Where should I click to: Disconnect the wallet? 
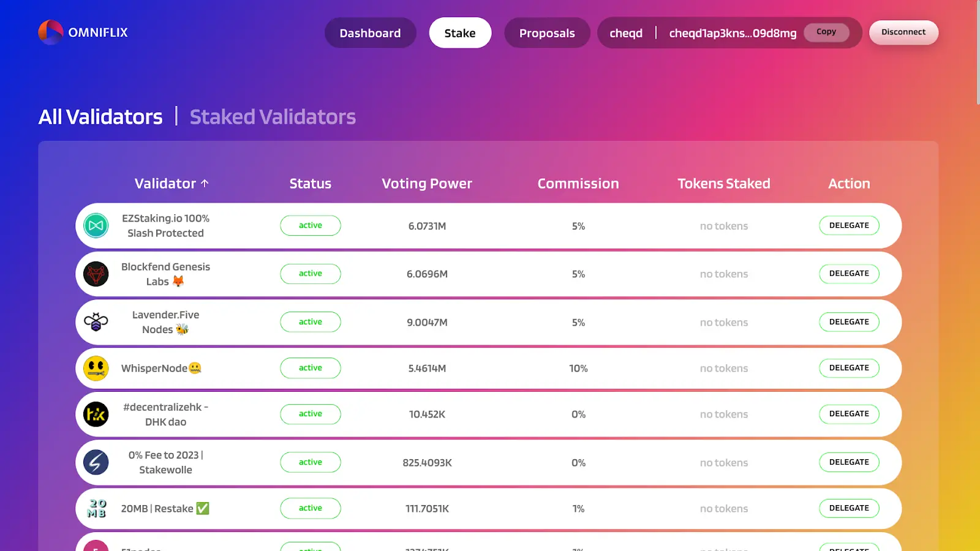tap(903, 32)
